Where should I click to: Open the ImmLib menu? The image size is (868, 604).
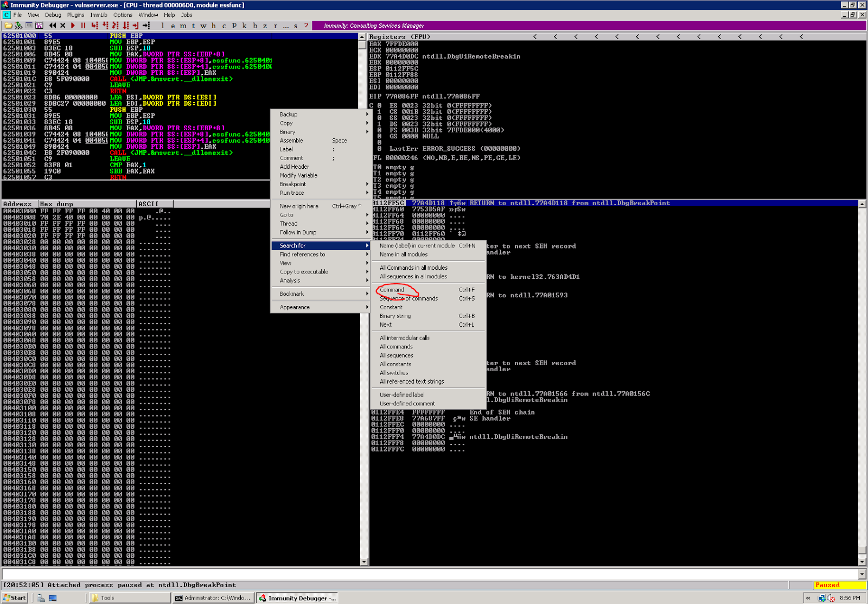[x=99, y=15]
